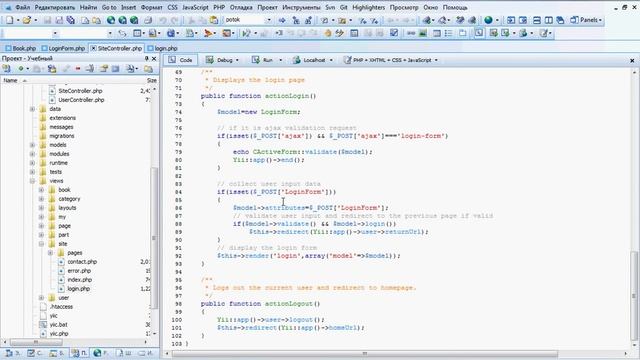Select contact.php in project tree
This screenshot has width=640, height=360.
pyautogui.click(x=82, y=262)
